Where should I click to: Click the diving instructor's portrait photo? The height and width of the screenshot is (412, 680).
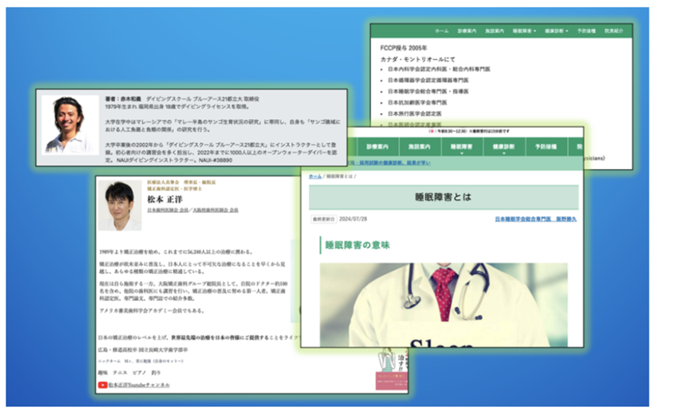pyautogui.click(x=70, y=125)
